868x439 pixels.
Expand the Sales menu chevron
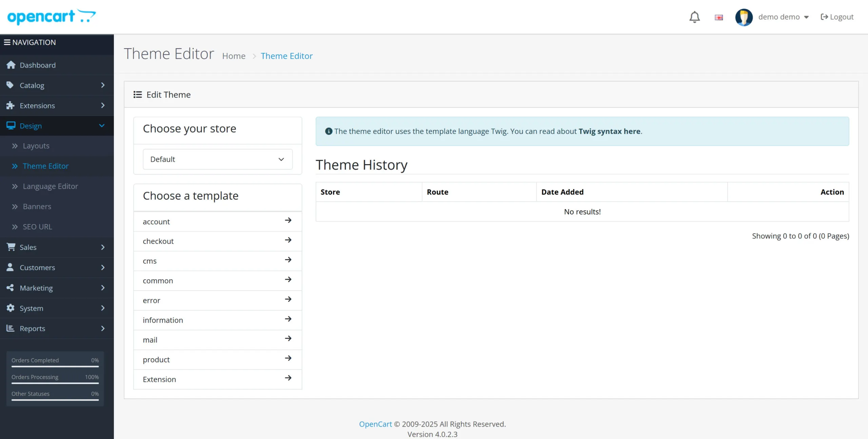point(102,247)
